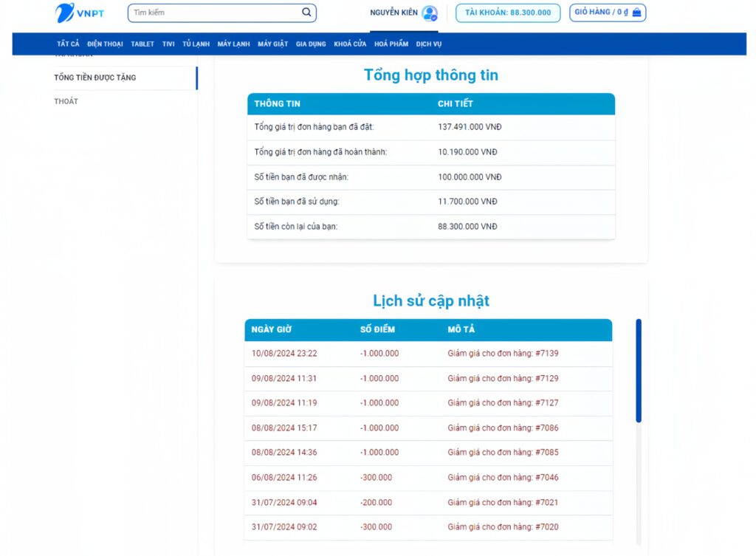756x556 pixels.
Task: Select the Máy giặt category
Action: point(272,44)
